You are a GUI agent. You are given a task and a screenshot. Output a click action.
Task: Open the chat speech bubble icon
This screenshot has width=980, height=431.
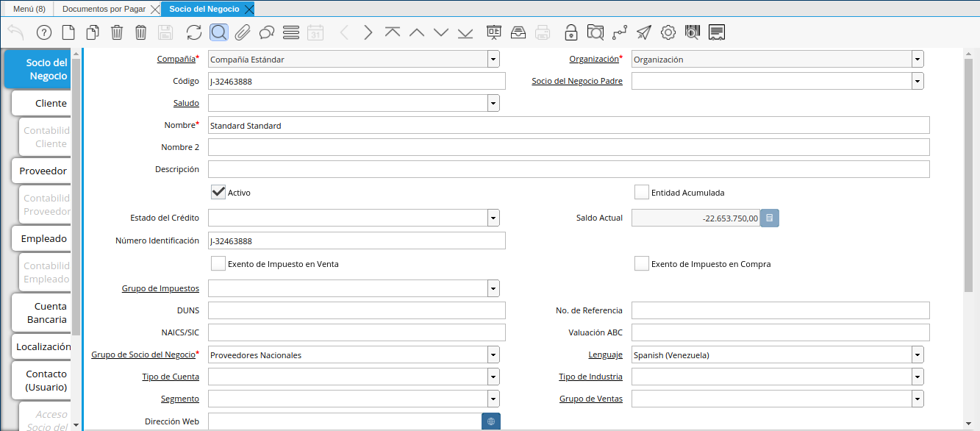pos(267,32)
